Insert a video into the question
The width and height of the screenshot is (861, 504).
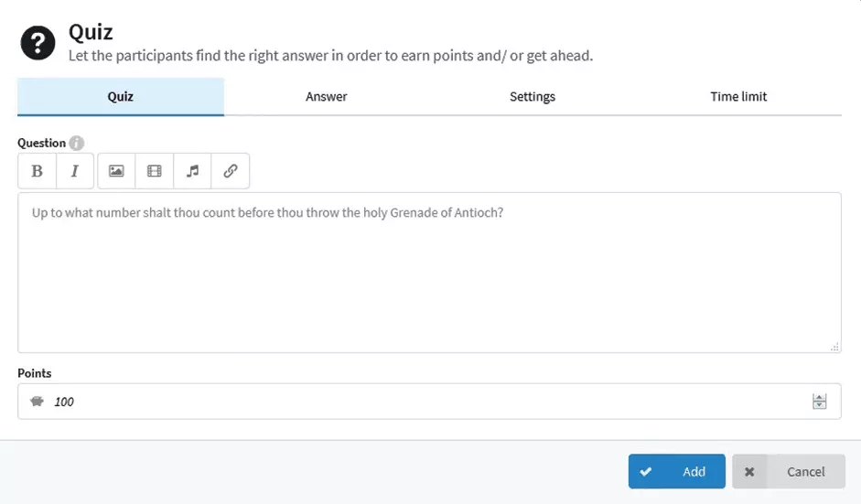tap(155, 171)
